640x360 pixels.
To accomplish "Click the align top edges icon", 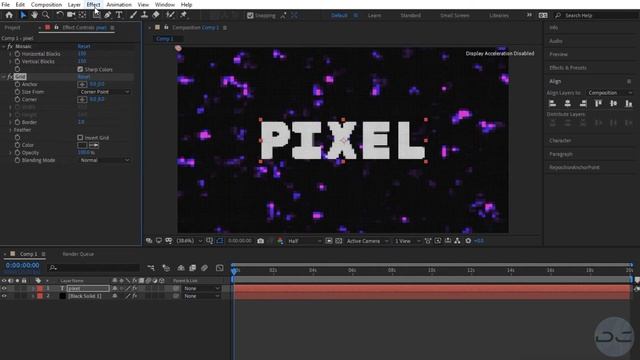I will (x=598, y=104).
